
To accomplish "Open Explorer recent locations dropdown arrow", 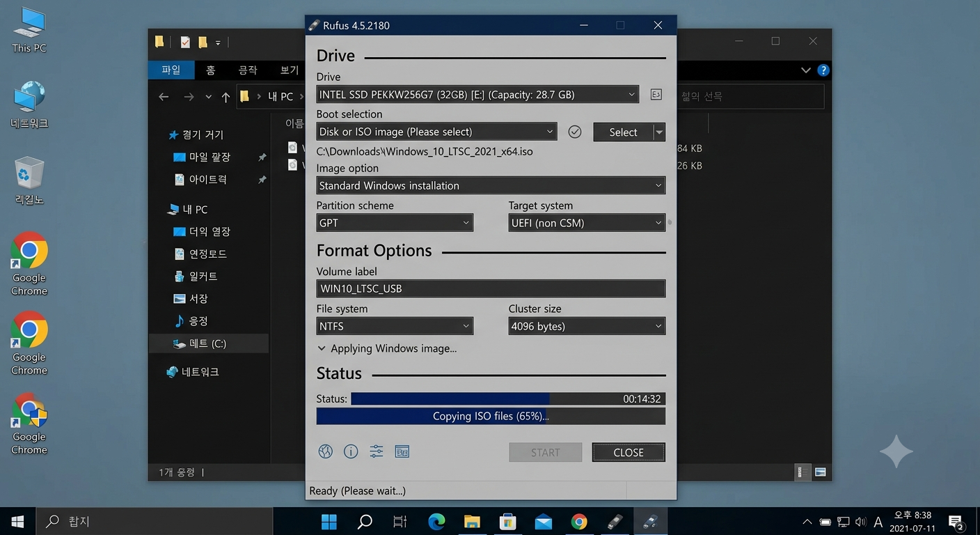I will [208, 98].
